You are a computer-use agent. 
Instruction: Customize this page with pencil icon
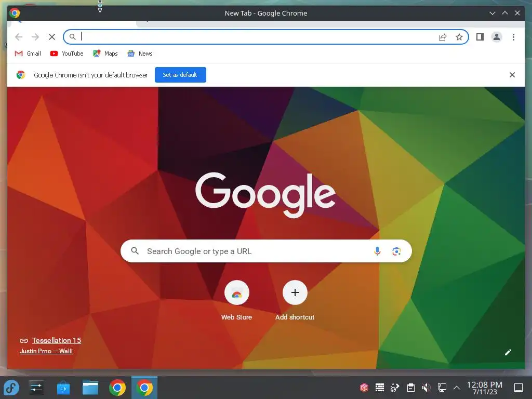click(x=508, y=352)
